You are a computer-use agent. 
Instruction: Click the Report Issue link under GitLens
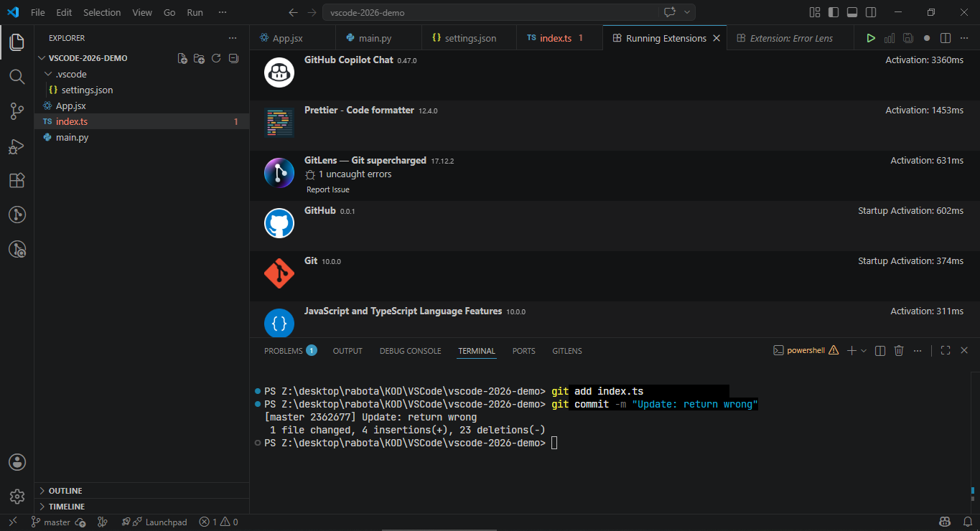pyautogui.click(x=328, y=189)
